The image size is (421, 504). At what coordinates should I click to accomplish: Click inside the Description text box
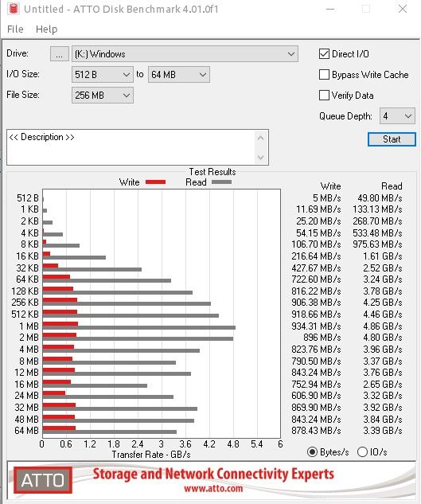tap(131, 147)
